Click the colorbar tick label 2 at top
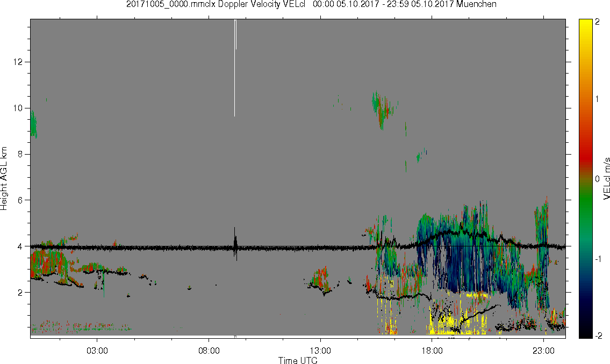 pos(597,22)
